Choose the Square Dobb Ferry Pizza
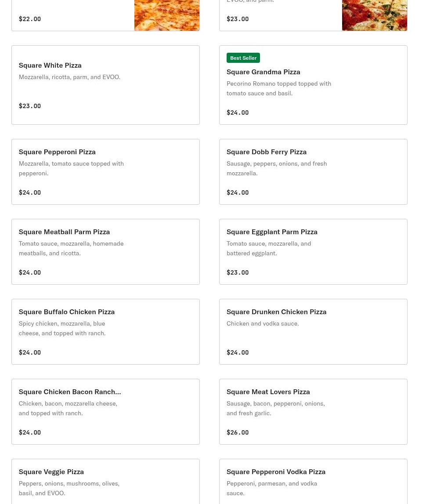The width and height of the screenshot is (426, 504). [x=266, y=152]
